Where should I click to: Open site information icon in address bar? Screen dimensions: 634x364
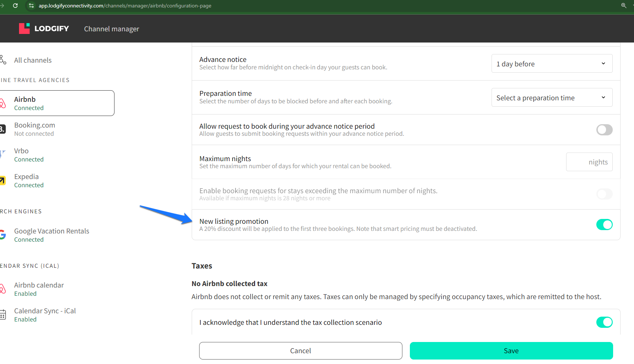[x=31, y=6]
